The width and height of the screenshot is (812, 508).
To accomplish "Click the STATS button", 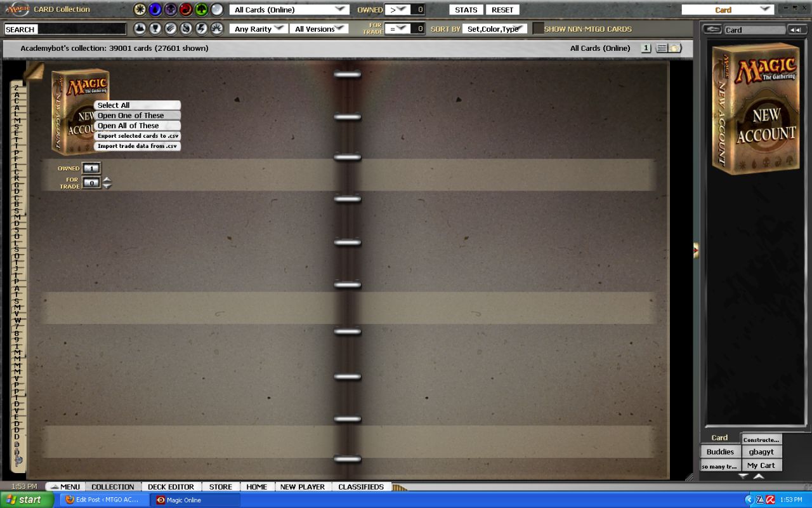I will click(466, 10).
